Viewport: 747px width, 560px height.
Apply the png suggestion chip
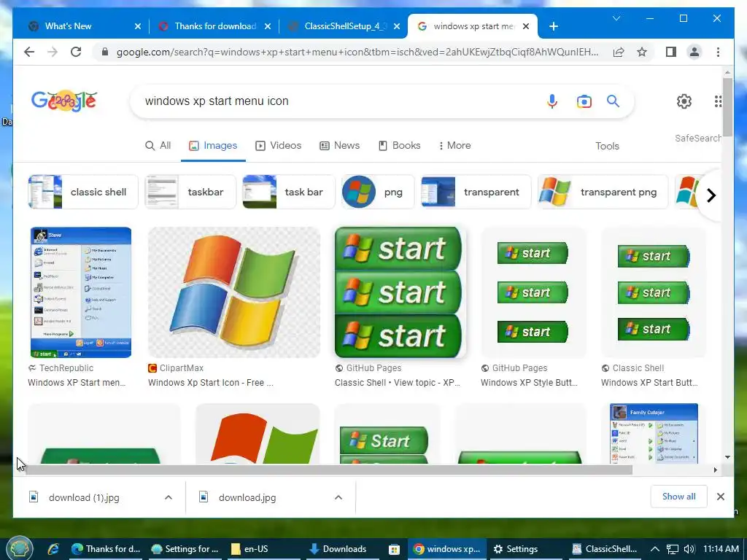(378, 192)
